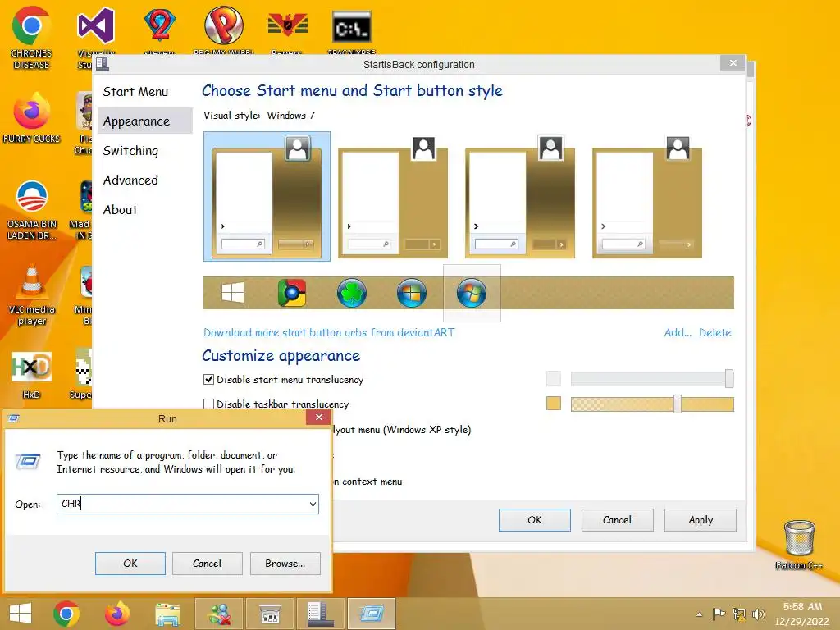Image resolution: width=840 pixels, height=630 pixels.
Task: Close the Run dialog
Action: click(x=319, y=417)
